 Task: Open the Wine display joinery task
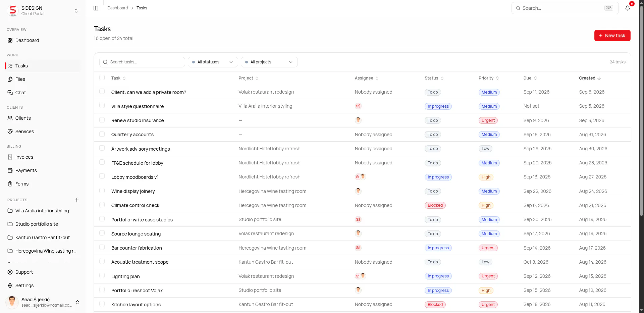[x=133, y=191]
